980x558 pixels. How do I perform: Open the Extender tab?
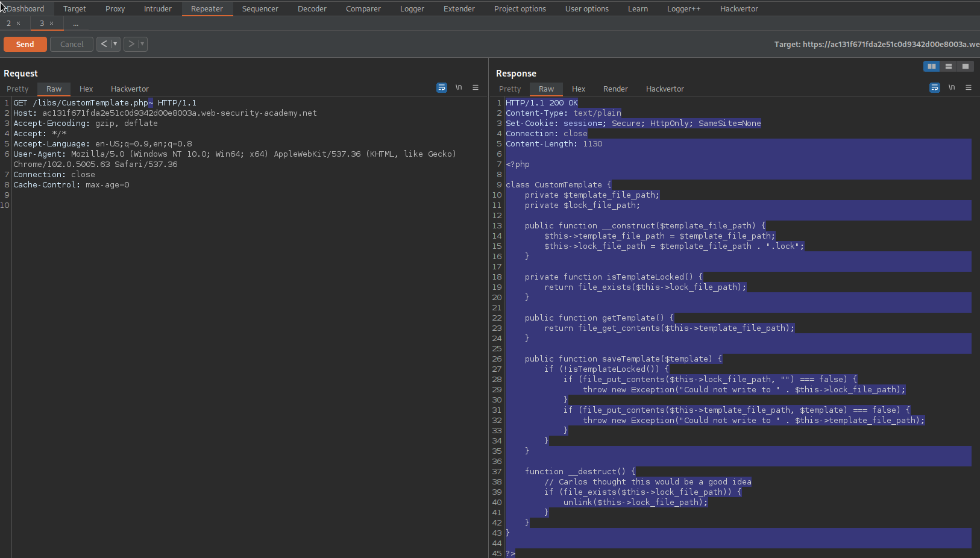[459, 8]
